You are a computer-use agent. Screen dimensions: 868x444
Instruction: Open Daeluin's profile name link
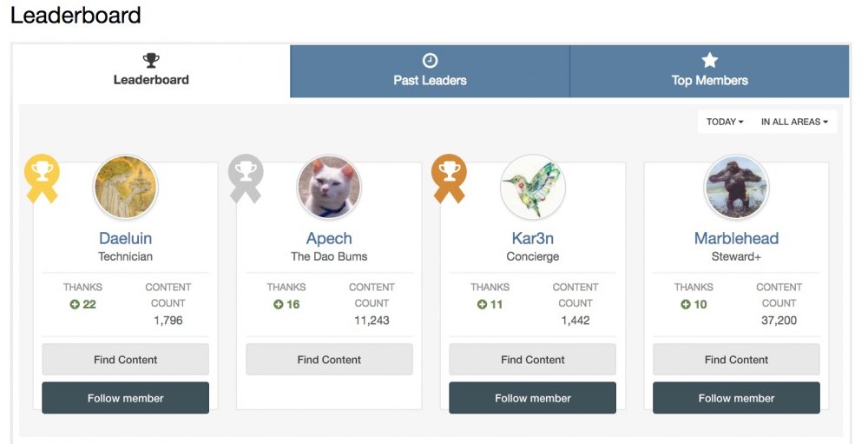pyautogui.click(x=126, y=238)
